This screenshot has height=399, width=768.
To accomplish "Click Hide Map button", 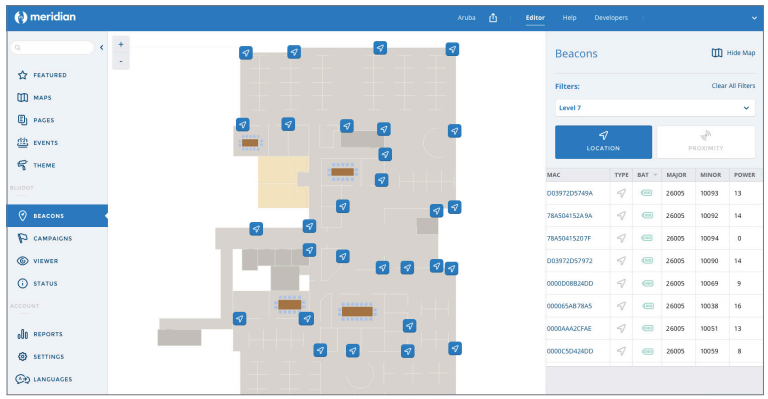I will point(733,53).
